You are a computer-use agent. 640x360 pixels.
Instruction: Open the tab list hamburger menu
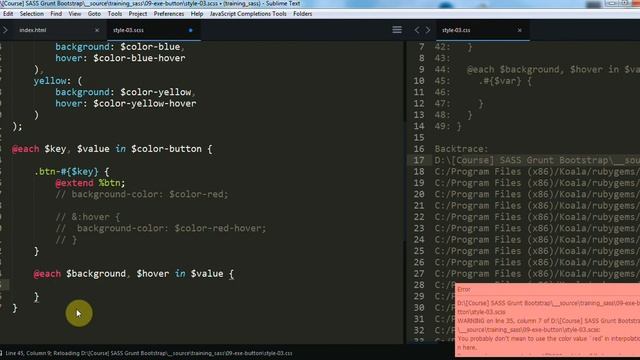[397, 30]
